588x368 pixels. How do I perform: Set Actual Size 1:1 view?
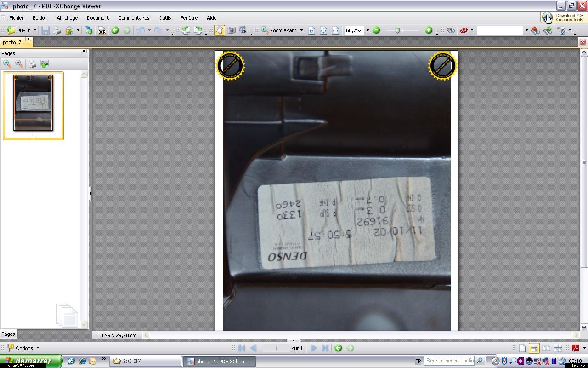[x=311, y=30]
